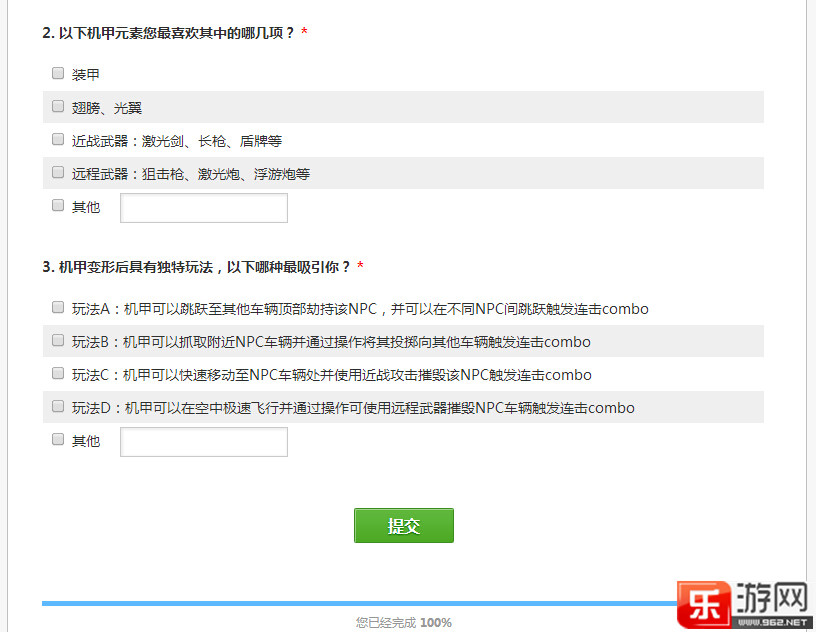
Task: Click the 近战武器：激光剑、长枪、盾牌等 label
Action: (x=177, y=141)
